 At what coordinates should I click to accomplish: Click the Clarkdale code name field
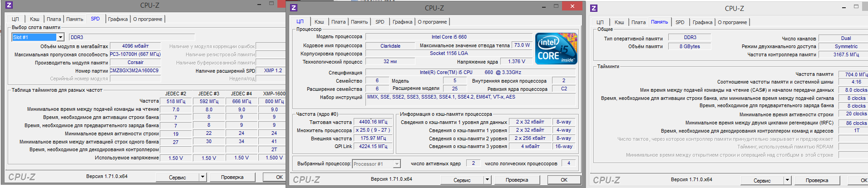390,45
